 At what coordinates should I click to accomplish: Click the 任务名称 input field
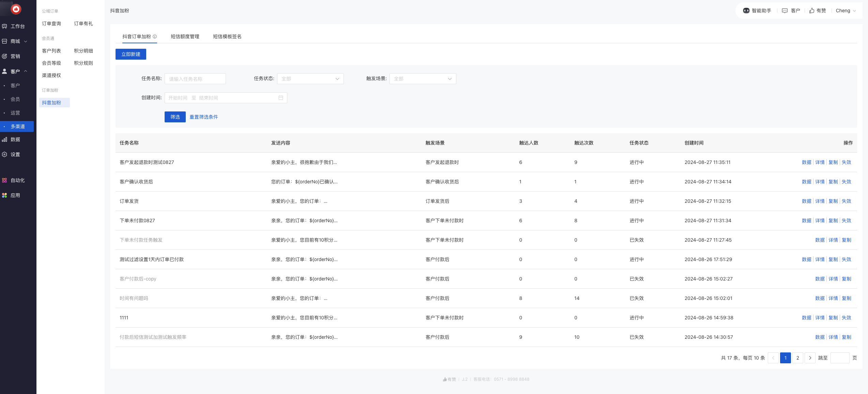tap(195, 79)
